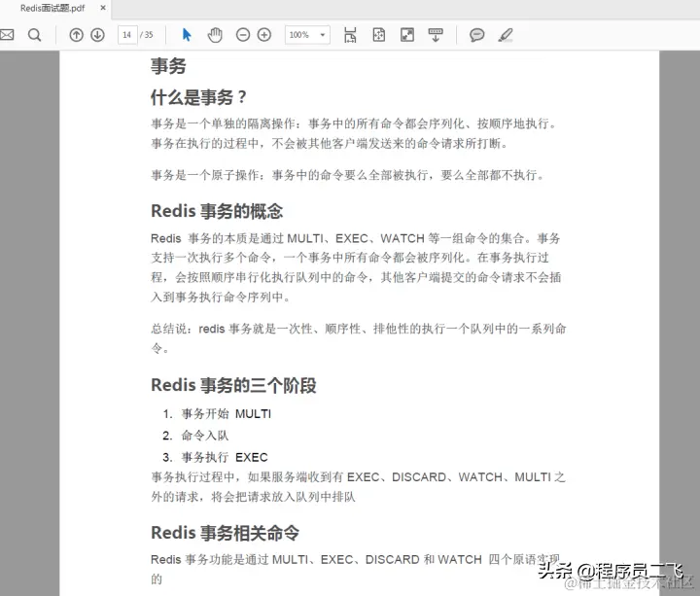This screenshot has height=596, width=700.
Task: Enter full screen mode icon
Action: pyautogui.click(x=407, y=35)
